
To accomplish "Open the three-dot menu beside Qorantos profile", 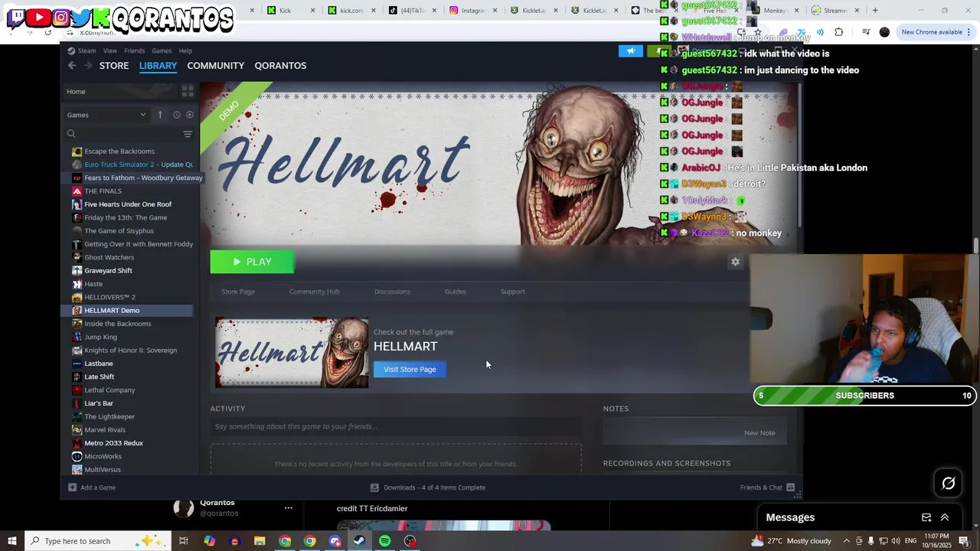I will [x=289, y=507].
